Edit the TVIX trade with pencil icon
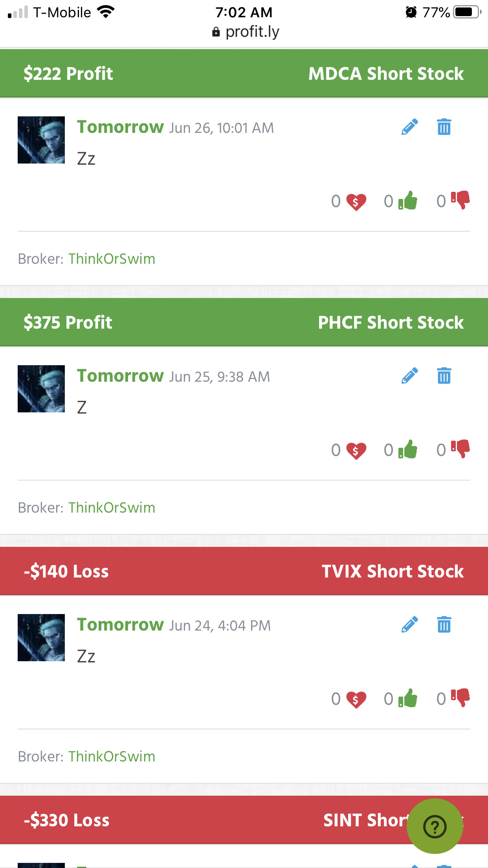 click(409, 625)
